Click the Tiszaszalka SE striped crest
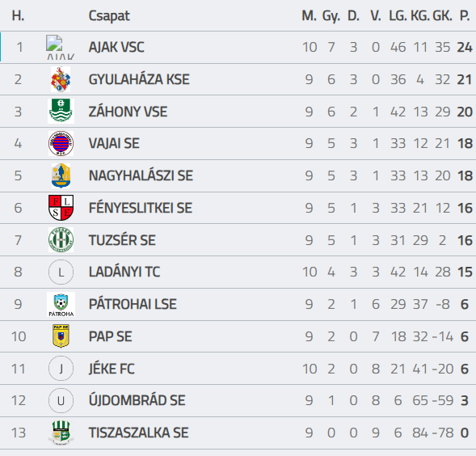Image resolution: width=476 pixels, height=456 pixels. coord(61,433)
